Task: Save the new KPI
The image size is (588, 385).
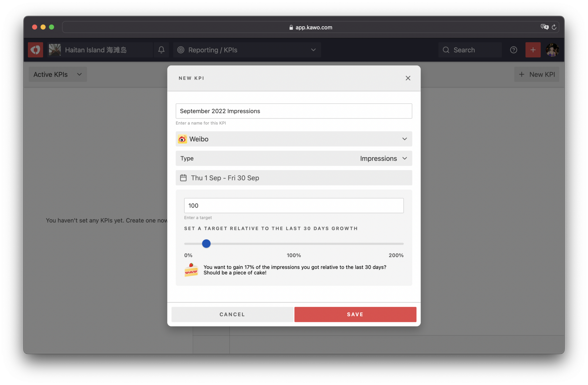Action: pos(355,314)
